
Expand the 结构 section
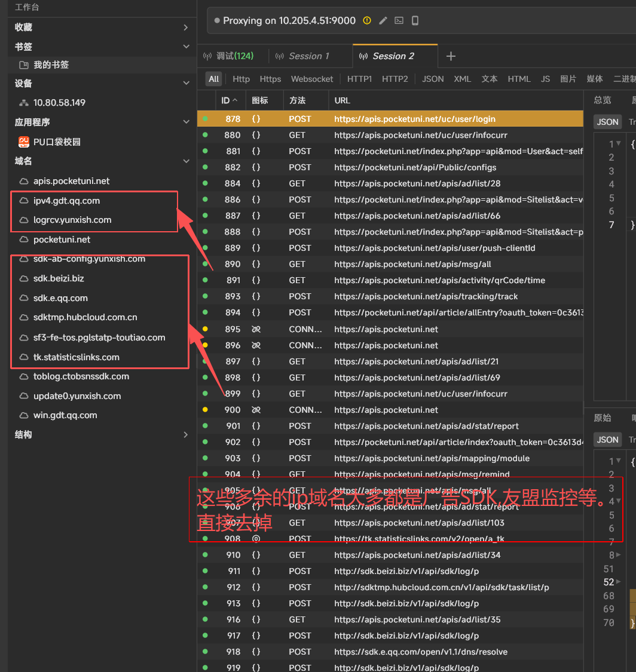[x=186, y=435]
